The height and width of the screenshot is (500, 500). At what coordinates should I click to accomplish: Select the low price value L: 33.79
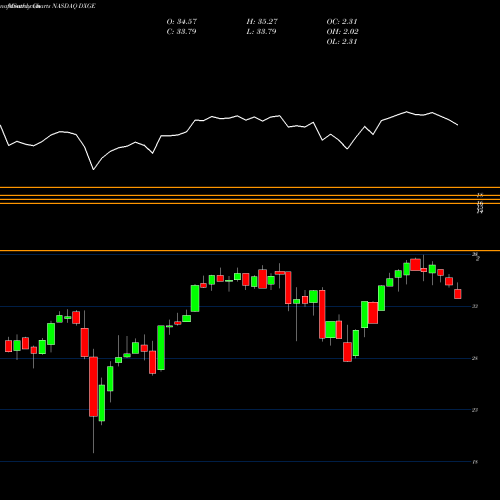pos(261,32)
